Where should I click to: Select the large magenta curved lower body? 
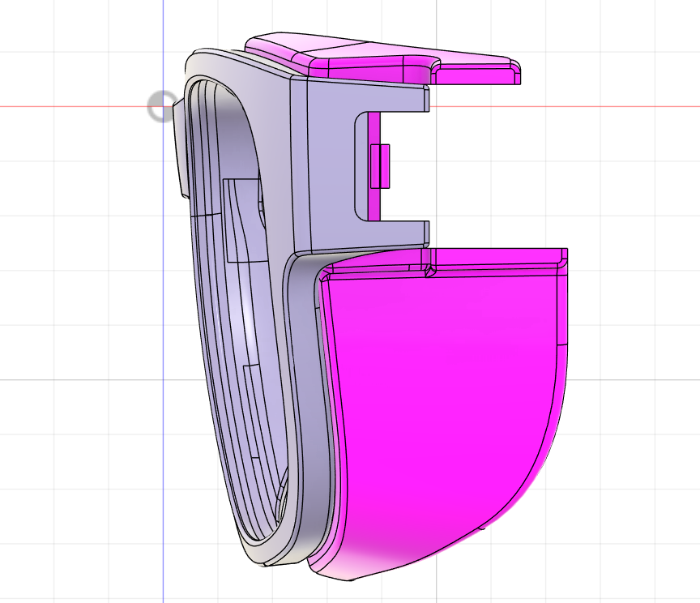click(x=442, y=402)
